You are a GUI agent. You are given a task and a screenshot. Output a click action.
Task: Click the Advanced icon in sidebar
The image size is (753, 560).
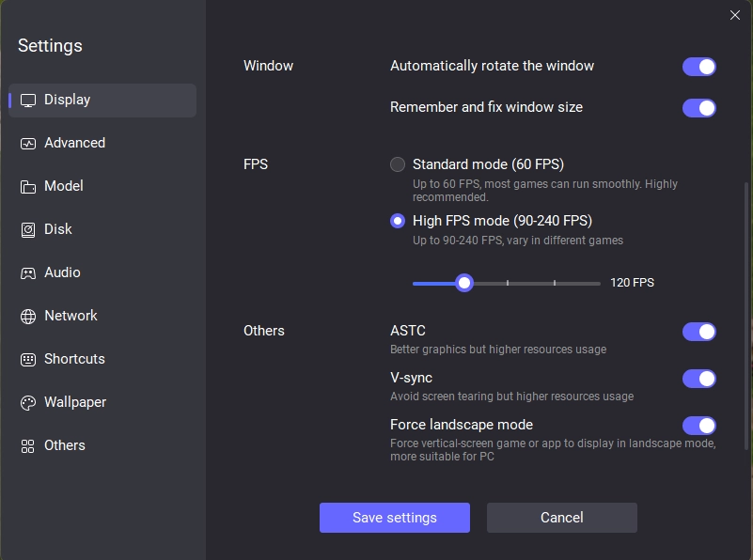point(28,144)
